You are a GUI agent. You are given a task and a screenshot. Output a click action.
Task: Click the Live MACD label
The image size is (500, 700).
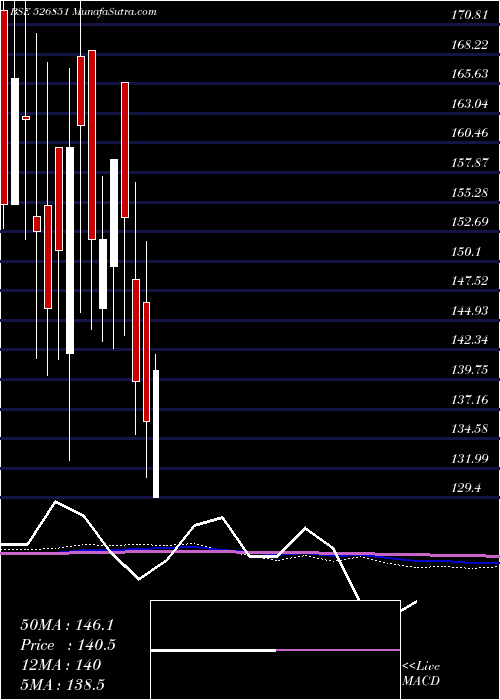tap(421, 674)
